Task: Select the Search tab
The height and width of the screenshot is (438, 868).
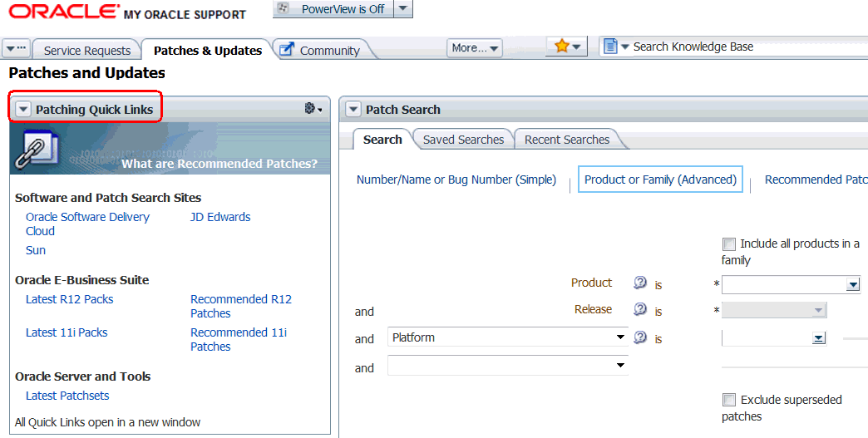Action: (x=382, y=140)
